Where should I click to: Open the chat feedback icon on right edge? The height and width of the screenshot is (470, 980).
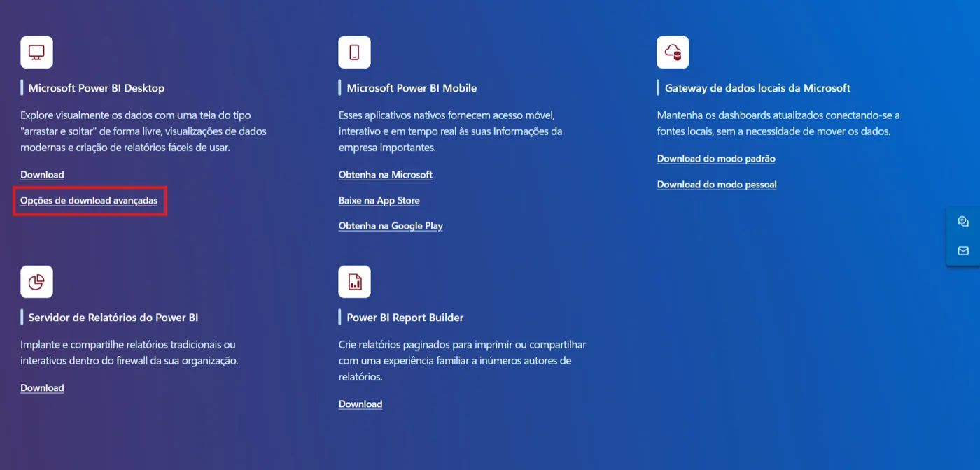coord(963,222)
